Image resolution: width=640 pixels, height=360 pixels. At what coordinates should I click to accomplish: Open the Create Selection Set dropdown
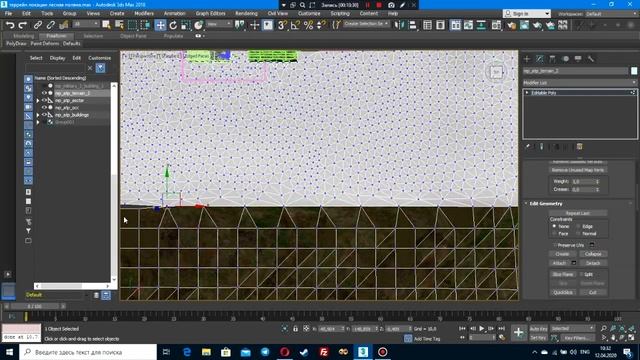366,24
